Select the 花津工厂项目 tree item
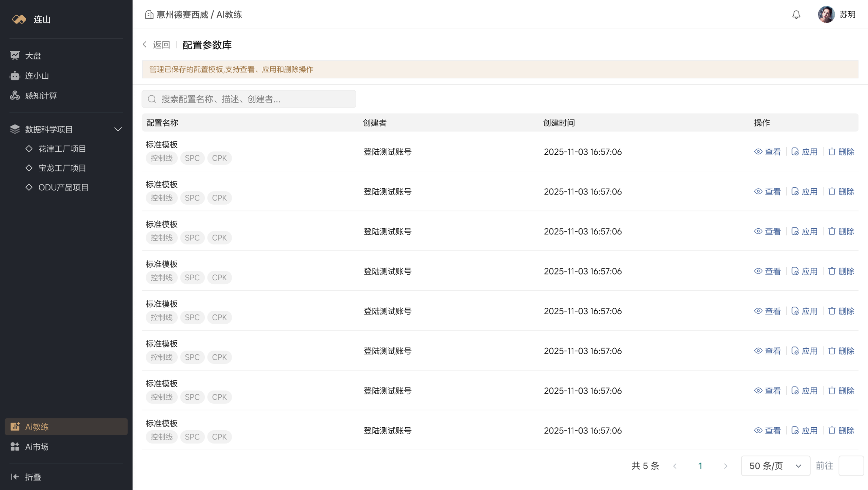This screenshot has height=490, width=868. coord(56,149)
